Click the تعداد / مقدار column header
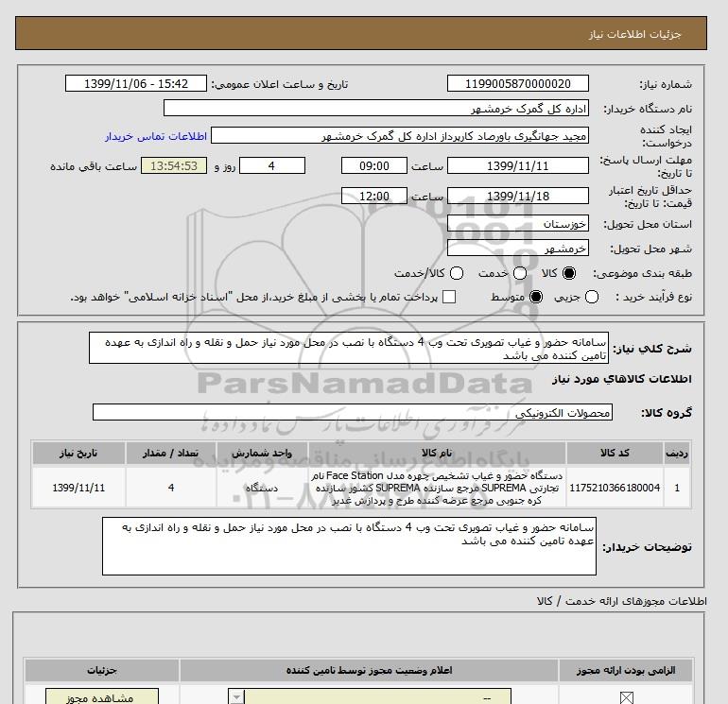Screen dimensions: 728x704 [171, 453]
